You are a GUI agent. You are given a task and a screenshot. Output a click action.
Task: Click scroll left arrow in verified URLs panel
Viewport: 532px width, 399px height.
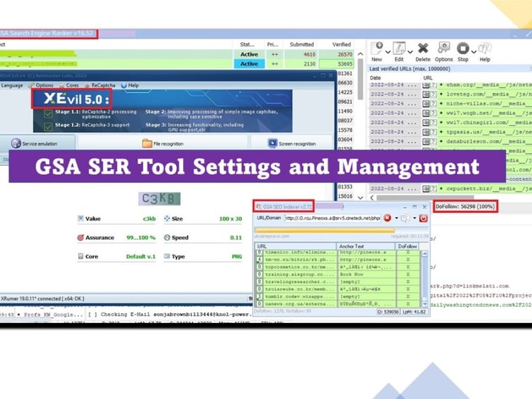(x=372, y=197)
